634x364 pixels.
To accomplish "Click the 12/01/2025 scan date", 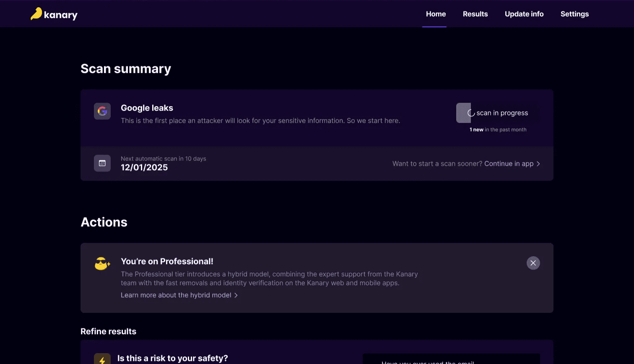I will (x=144, y=167).
